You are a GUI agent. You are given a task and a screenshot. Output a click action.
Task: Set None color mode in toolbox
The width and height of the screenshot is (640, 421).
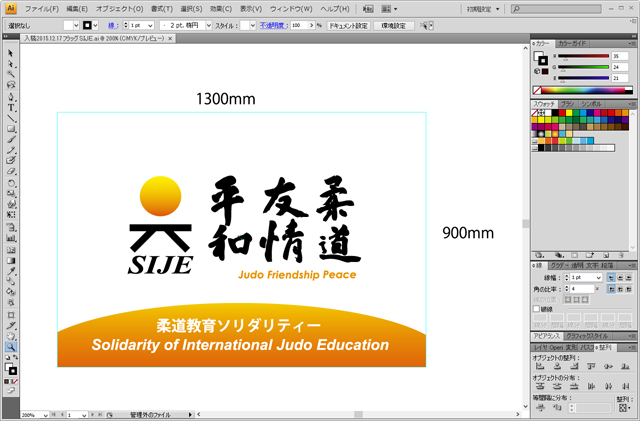point(16,381)
